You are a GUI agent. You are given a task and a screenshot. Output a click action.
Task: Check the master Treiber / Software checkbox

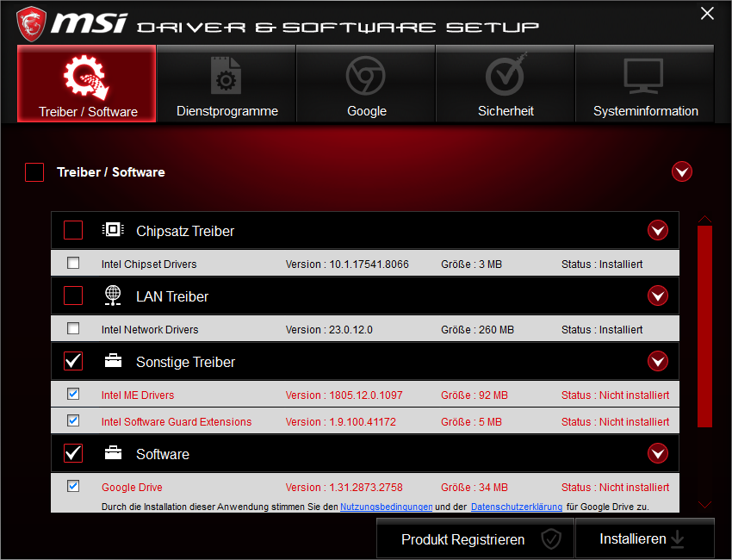tap(34, 172)
